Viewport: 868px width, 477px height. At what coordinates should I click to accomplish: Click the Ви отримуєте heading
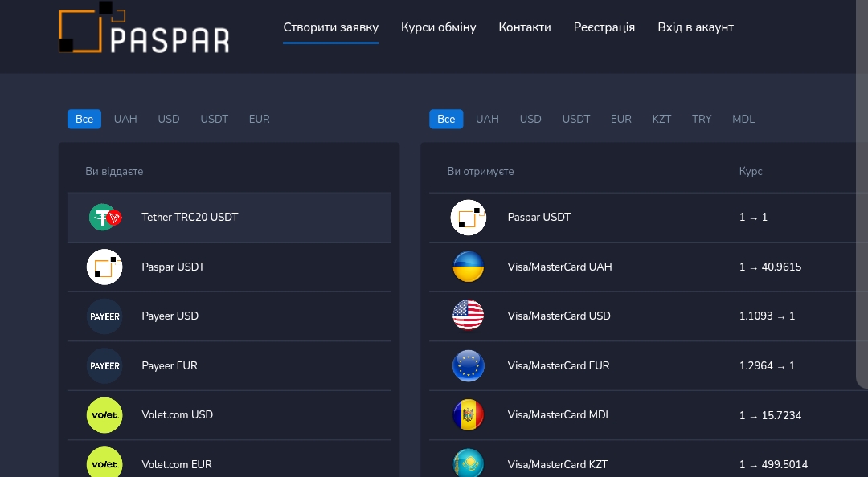(x=481, y=172)
